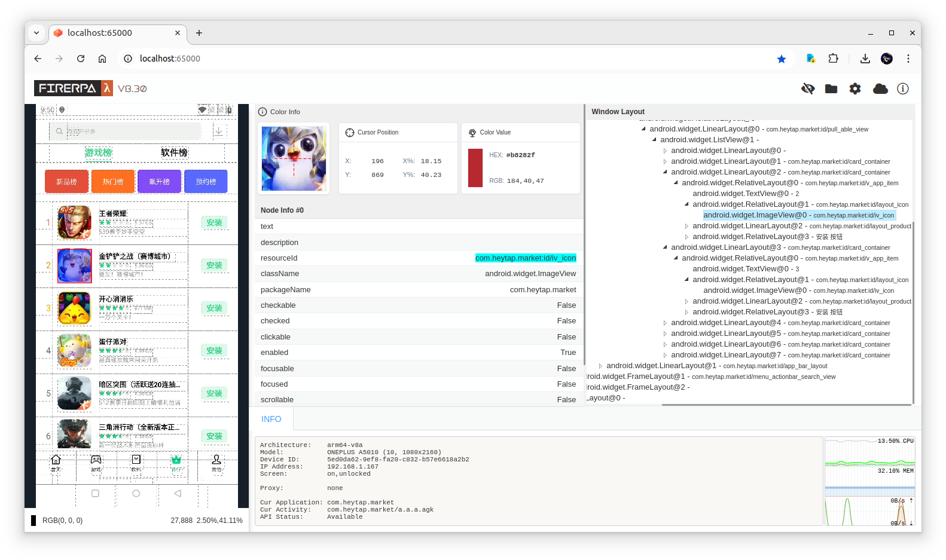Reload the page with browser refresh button
946x560 pixels.
[81, 59]
